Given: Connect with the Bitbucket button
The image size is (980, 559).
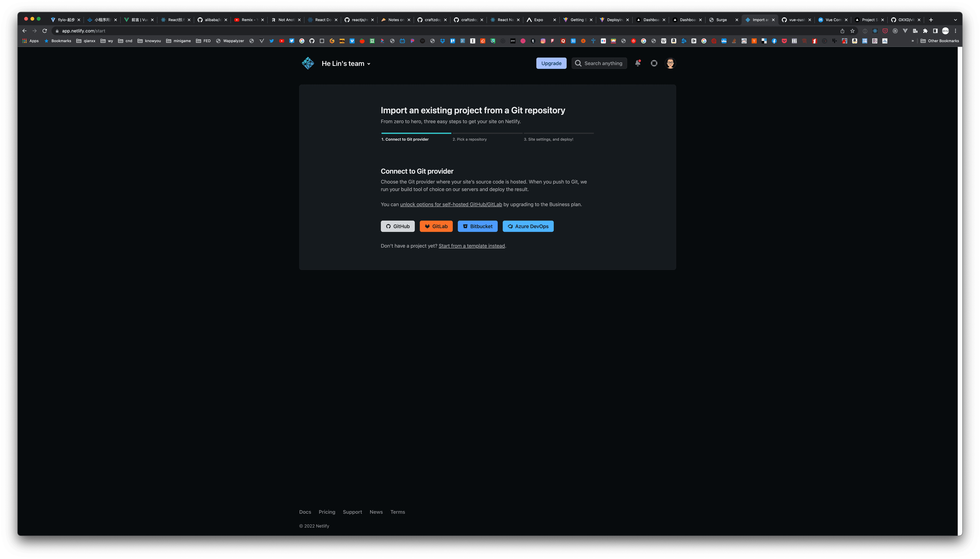Looking at the screenshot, I should 477,226.
